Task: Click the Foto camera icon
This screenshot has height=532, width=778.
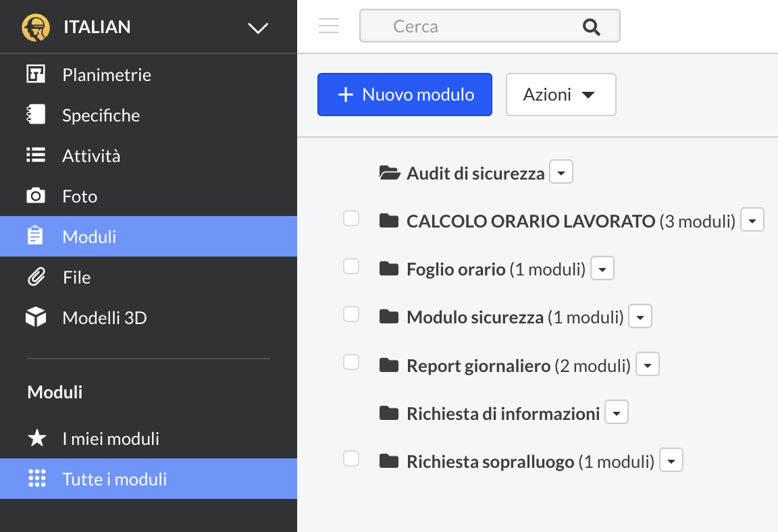Action: (36, 196)
